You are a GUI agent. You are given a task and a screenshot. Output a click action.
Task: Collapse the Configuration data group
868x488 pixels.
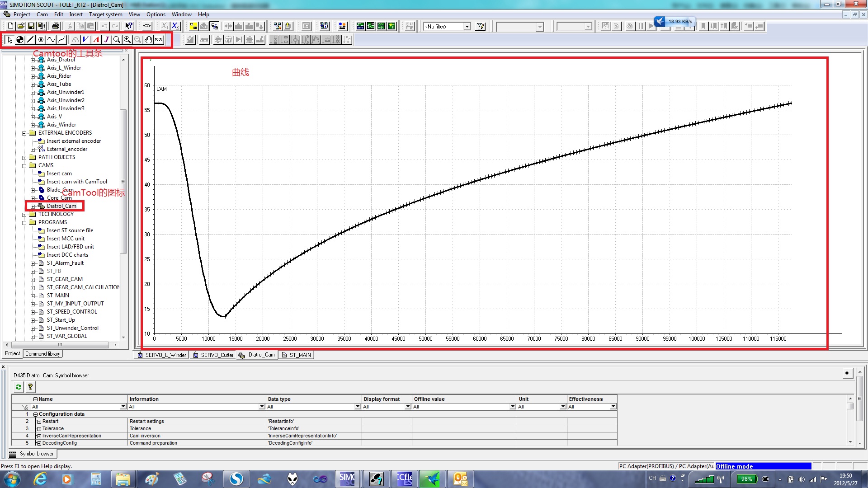tap(35, 414)
